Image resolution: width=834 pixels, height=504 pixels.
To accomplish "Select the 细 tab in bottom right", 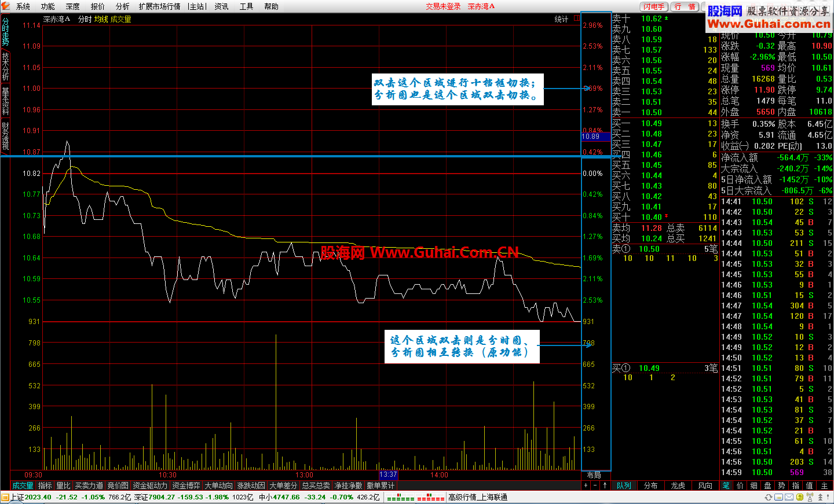I will pos(754,485).
